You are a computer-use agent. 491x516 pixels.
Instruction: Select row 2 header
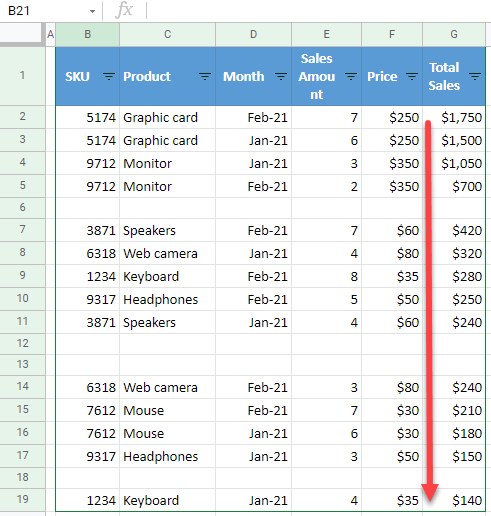[x=22, y=117]
